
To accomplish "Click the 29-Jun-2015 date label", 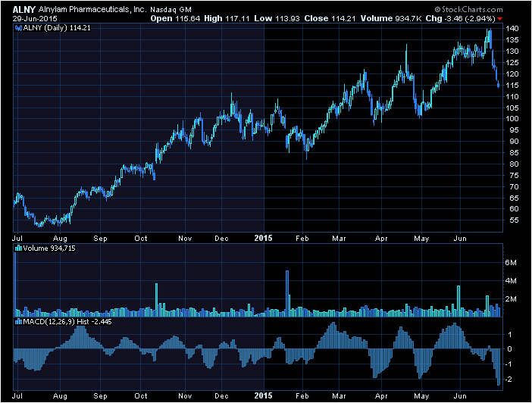I will (x=35, y=19).
